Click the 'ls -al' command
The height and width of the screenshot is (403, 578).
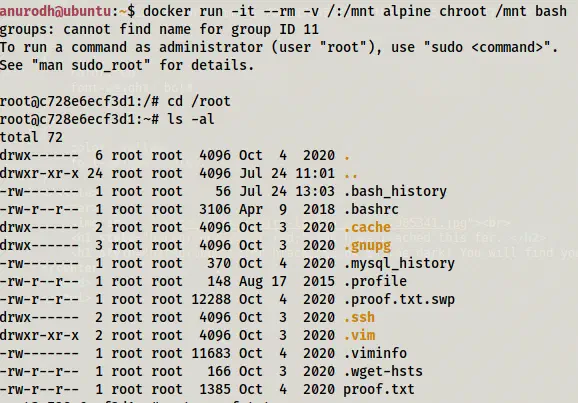click(191, 119)
